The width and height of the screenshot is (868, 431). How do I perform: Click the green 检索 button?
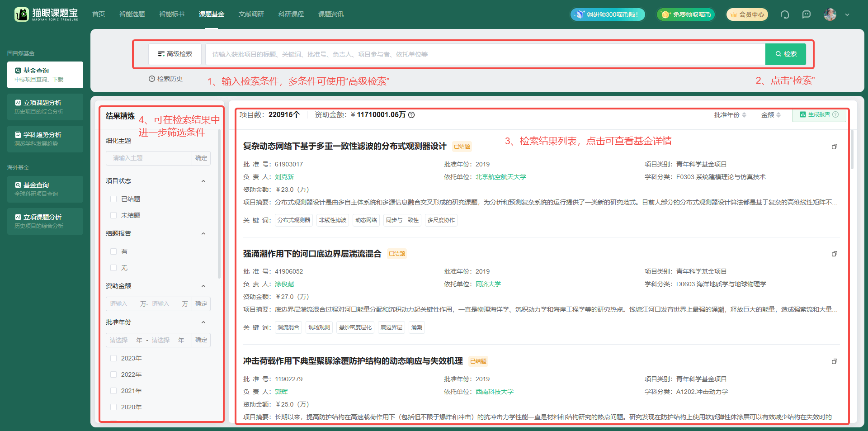coord(786,54)
